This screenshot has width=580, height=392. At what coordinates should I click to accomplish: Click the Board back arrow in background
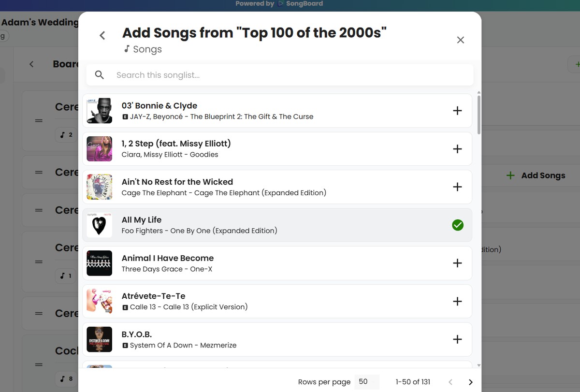coord(31,64)
